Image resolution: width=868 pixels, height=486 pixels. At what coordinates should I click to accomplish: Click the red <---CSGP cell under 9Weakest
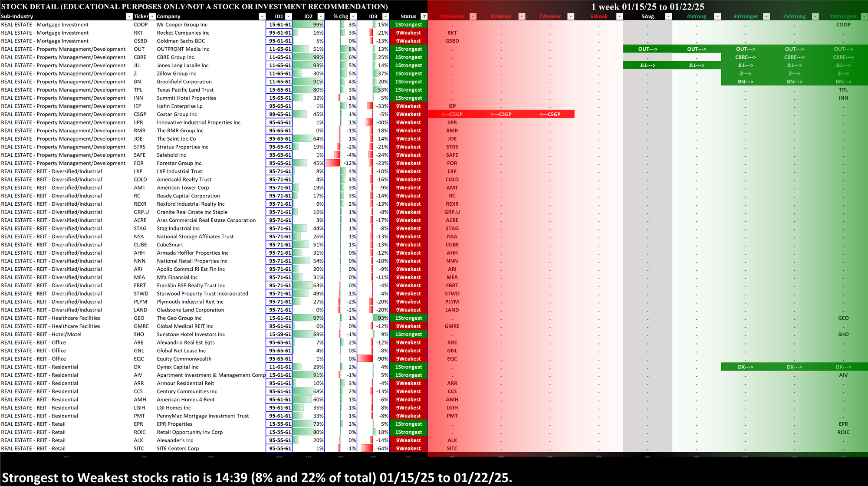tap(452, 114)
